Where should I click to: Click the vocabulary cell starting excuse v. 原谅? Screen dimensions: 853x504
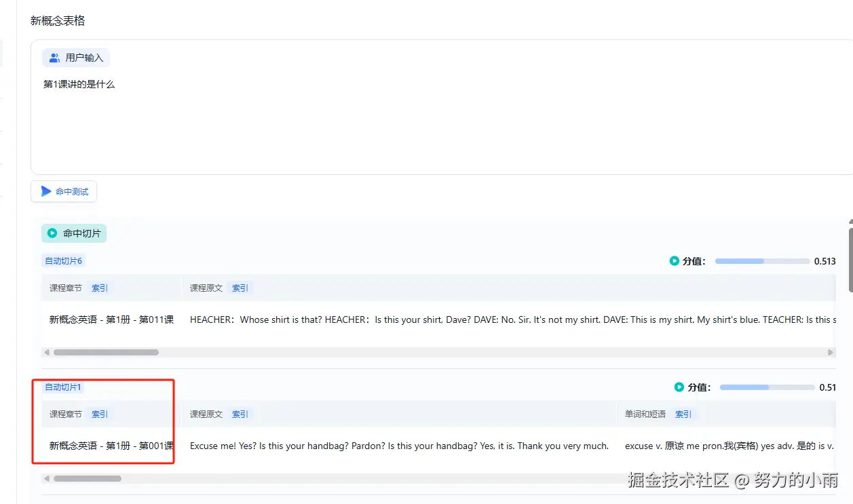click(729, 446)
